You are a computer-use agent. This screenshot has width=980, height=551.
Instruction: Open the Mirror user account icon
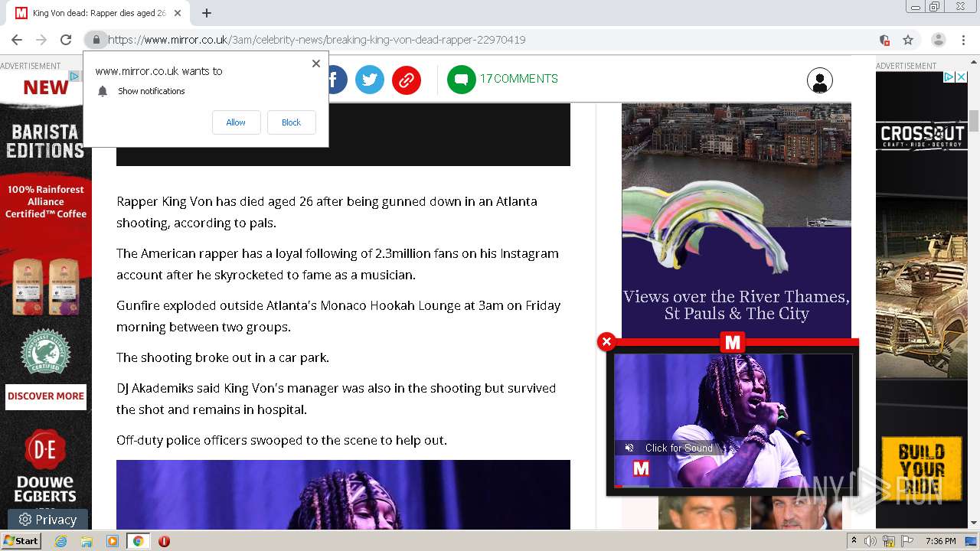819,80
